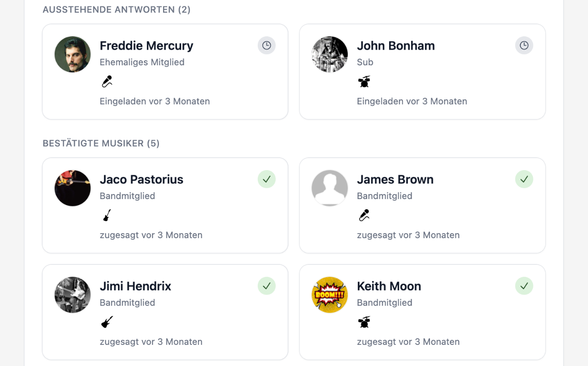Click Jimi Hendrix's green confirmed checkmark
The height and width of the screenshot is (366, 588).
[266, 286]
